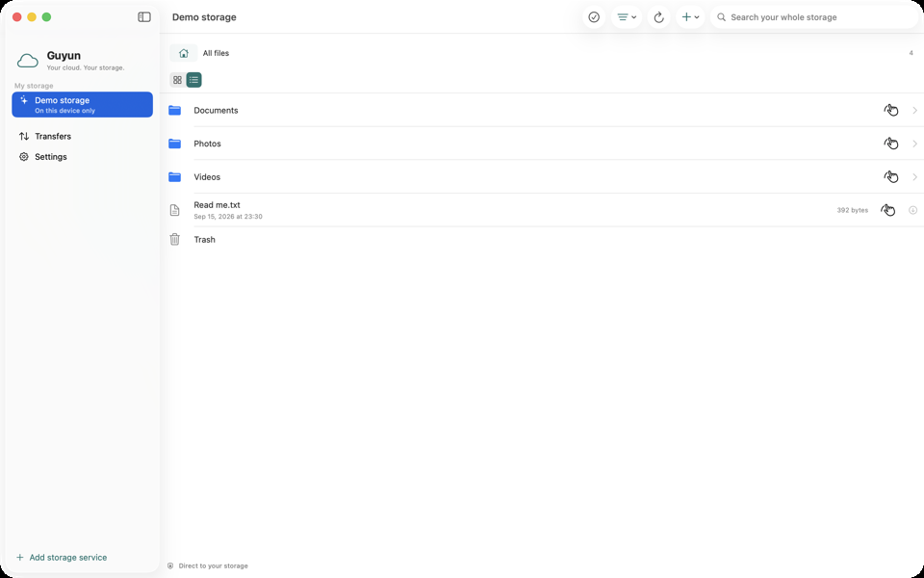Click the hand action icon for Documents

891,110
